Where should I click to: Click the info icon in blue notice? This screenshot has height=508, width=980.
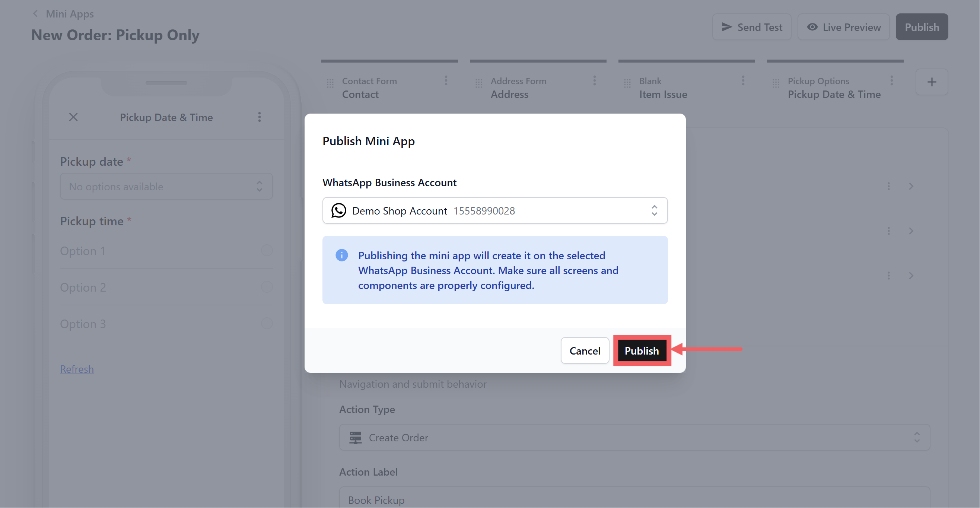(341, 255)
